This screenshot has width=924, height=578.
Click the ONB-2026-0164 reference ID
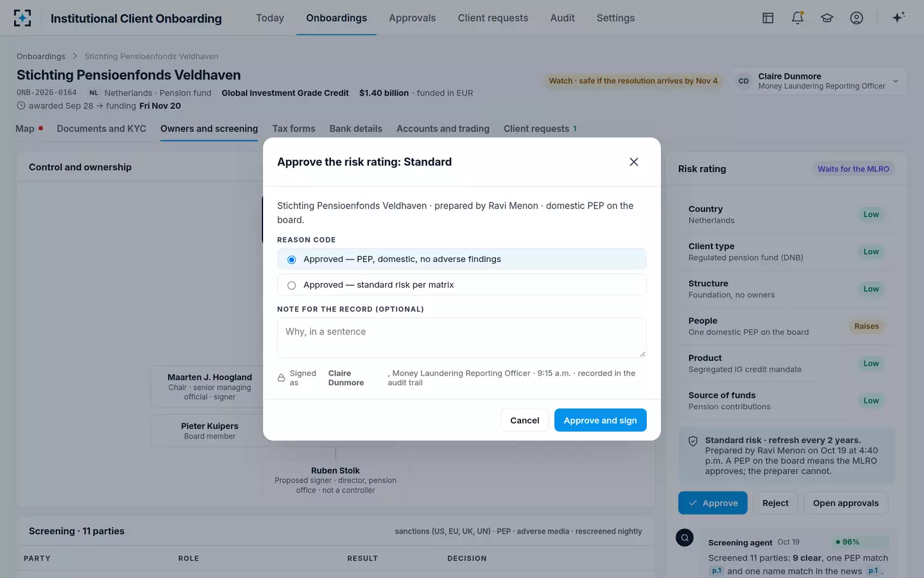pyautogui.click(x=46, y=92)
